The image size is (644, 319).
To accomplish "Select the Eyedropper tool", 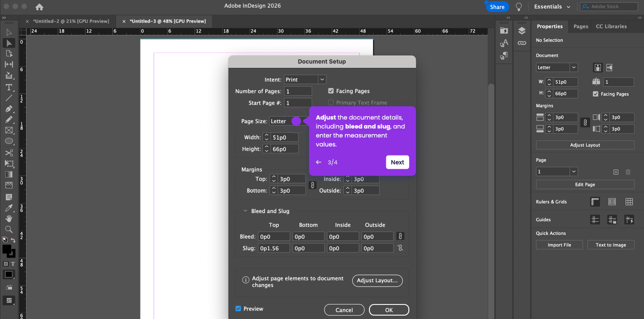I will pos(9,208).
